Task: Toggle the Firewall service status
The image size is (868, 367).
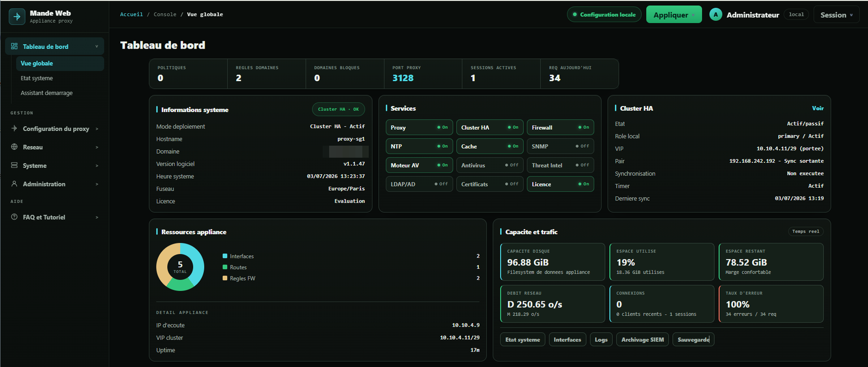Action: click(583, 127)
